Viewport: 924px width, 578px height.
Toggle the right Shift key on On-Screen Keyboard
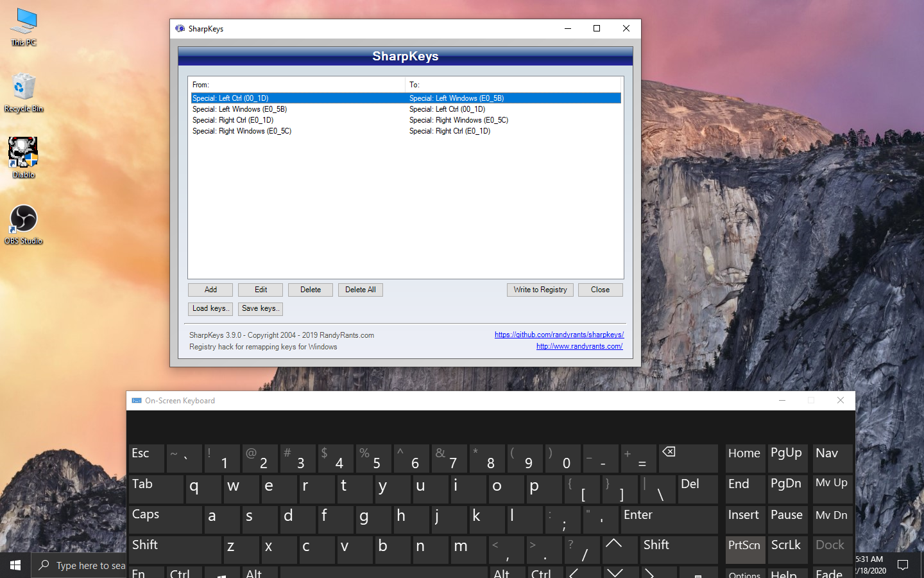pos(679,550)
